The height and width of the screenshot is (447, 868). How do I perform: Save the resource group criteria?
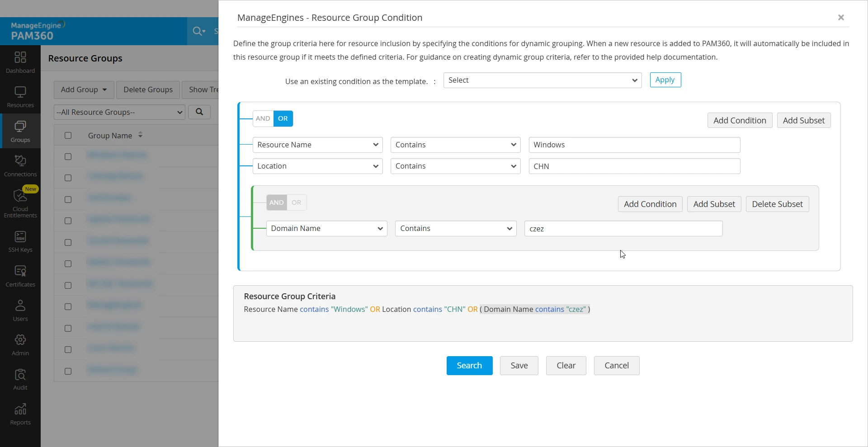click(519, 366)
